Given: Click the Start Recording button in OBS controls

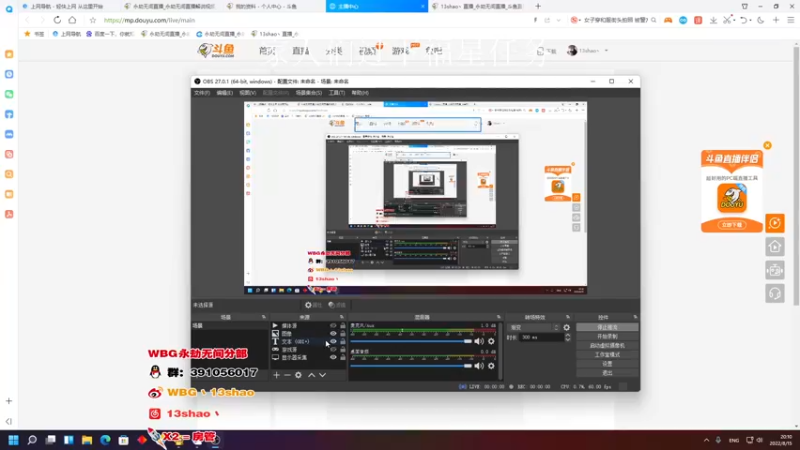Looking at the screenshot, I should 607,336.
